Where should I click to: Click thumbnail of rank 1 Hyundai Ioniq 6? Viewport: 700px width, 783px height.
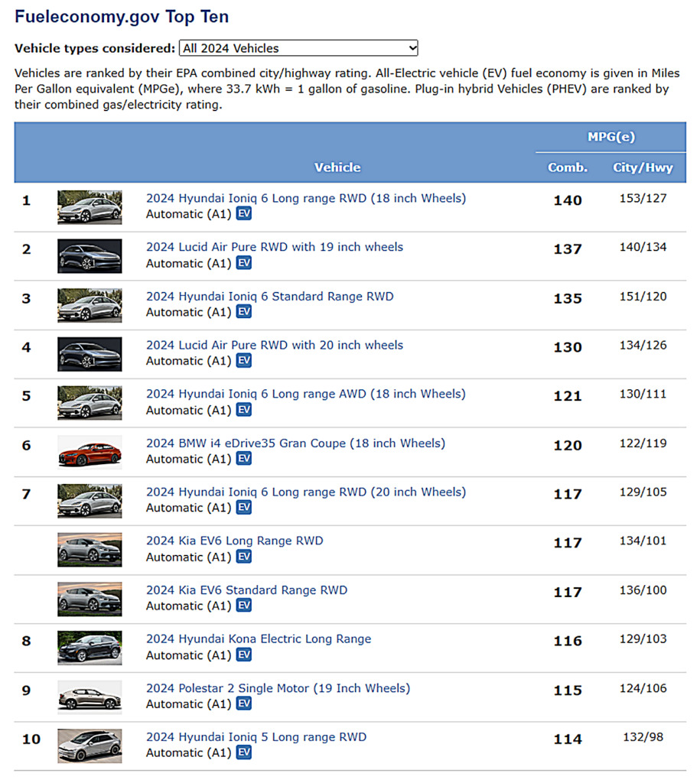pos(90,207)
